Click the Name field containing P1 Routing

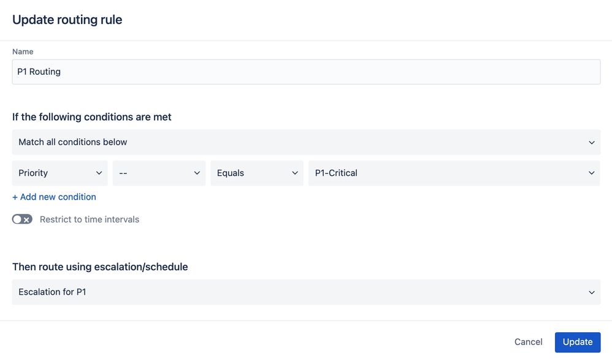coord(306,72)
